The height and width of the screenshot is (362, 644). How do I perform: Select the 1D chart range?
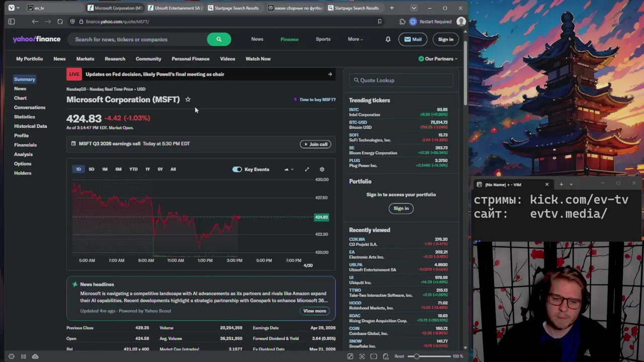pos(78,169)
